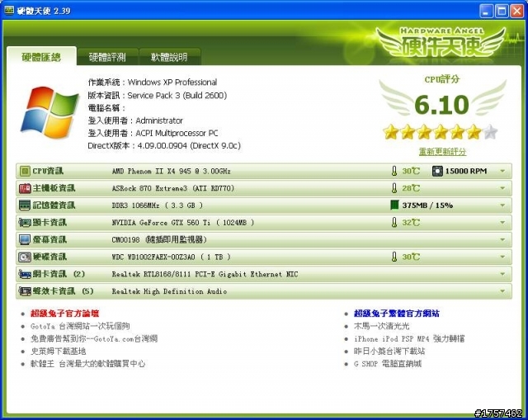Image resolution: width=528 pixels, height=420 pixels.
Task: Minimize the 硬體天使 window
Action: (x=486, y=11)
